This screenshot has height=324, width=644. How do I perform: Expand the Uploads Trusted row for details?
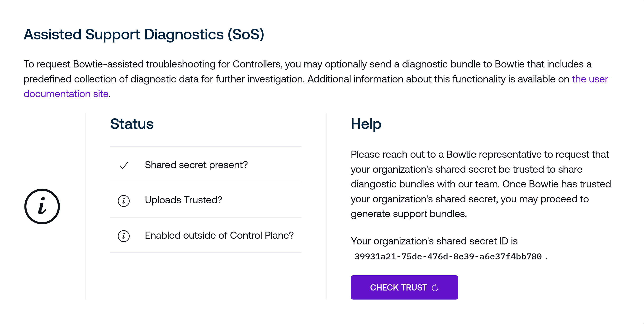tap(183, 200)
